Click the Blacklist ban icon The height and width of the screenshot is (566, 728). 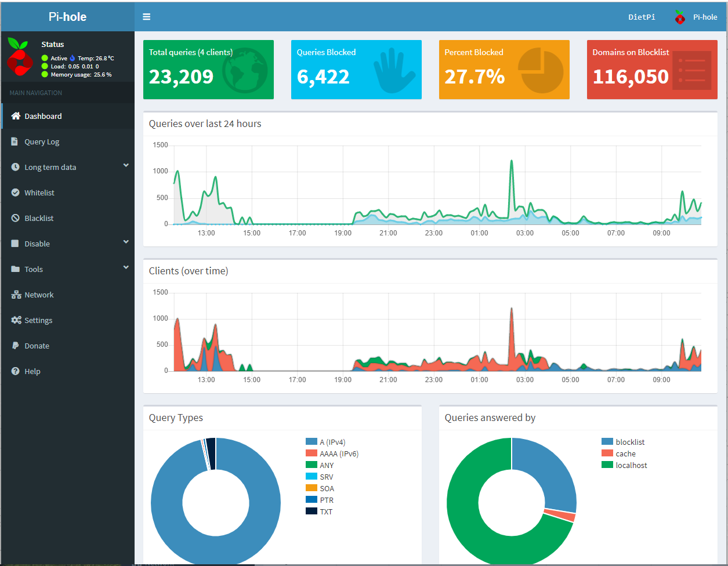15,218
